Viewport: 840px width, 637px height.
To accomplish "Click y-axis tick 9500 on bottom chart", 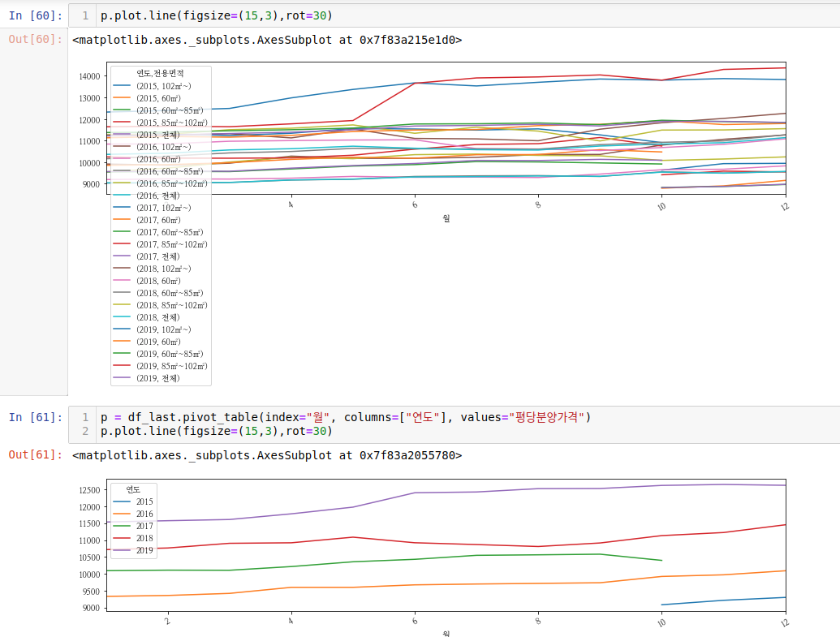I will 91,592.
